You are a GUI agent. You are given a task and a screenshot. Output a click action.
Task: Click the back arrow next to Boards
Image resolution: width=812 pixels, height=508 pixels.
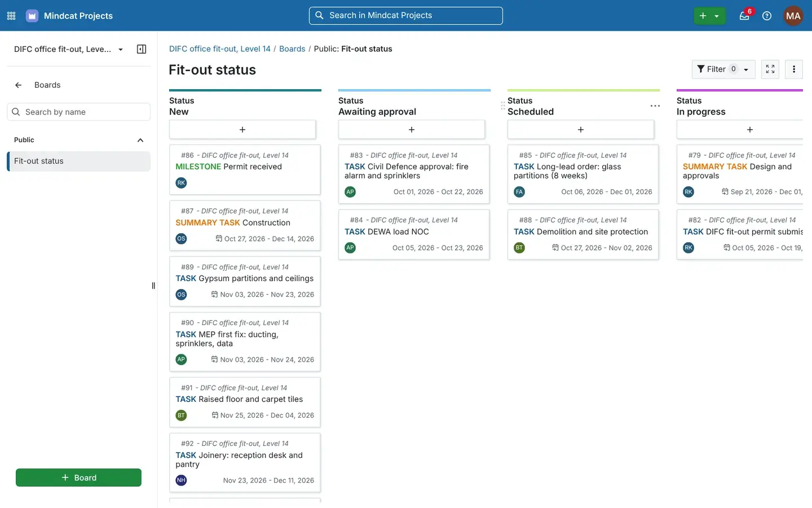click(x=19, y=85)
